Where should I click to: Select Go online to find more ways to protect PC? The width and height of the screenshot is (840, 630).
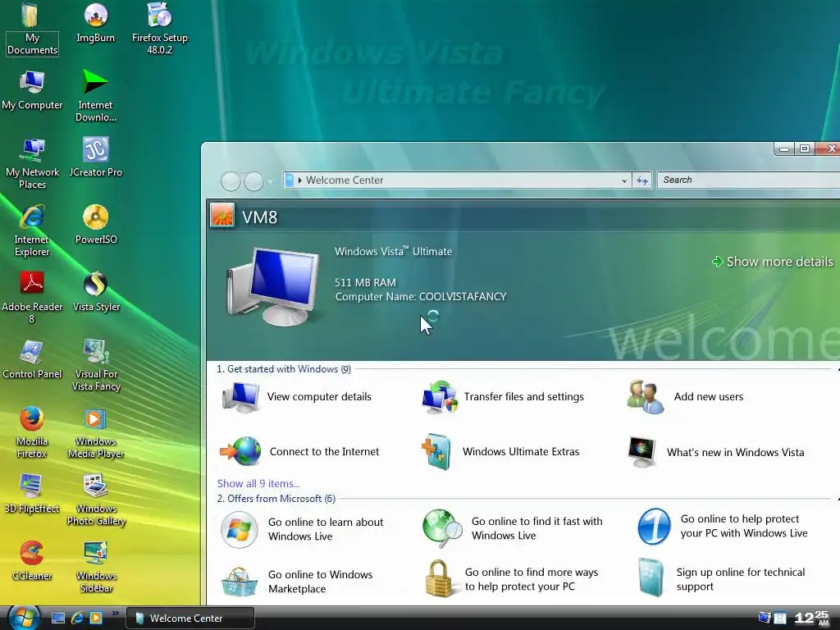(x=512, y=578)
